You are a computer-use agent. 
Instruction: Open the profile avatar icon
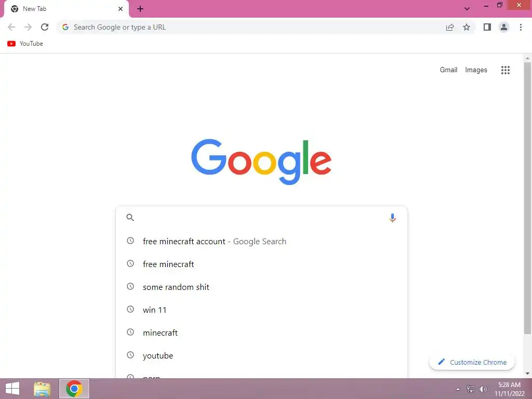pos(504,27)
